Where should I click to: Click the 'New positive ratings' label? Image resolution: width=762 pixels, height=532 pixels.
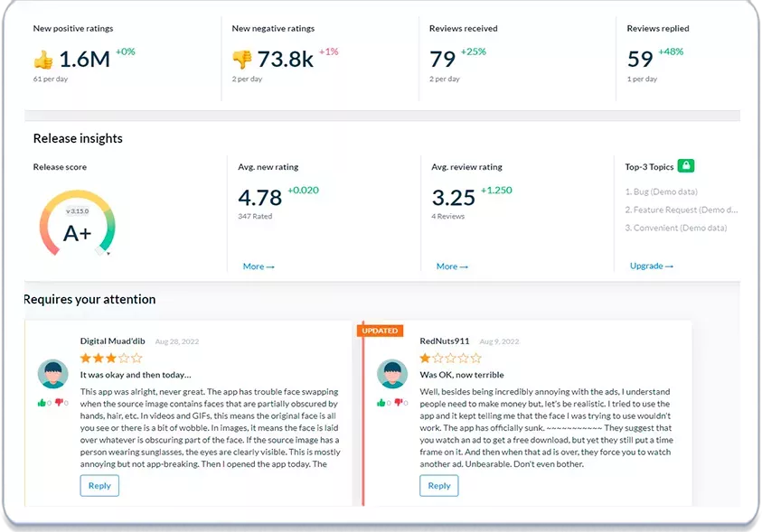[73, 29]
